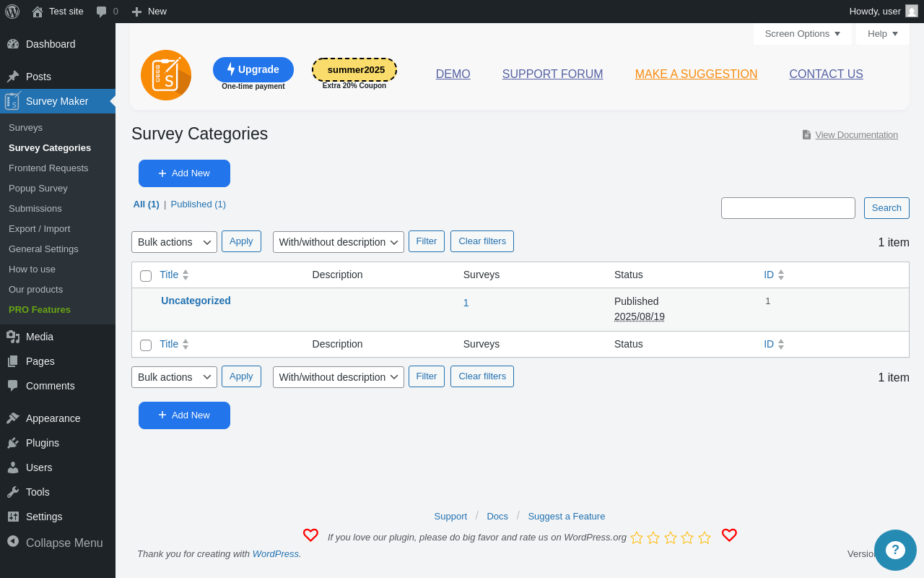Open the Uncategorized category link
Image resolution: width=924 pixels, height=578 pixels.
point(196,301)
